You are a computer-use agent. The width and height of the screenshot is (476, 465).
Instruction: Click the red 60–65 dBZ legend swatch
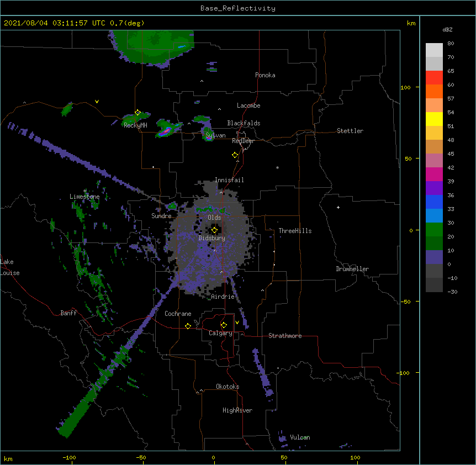[434, 78]
